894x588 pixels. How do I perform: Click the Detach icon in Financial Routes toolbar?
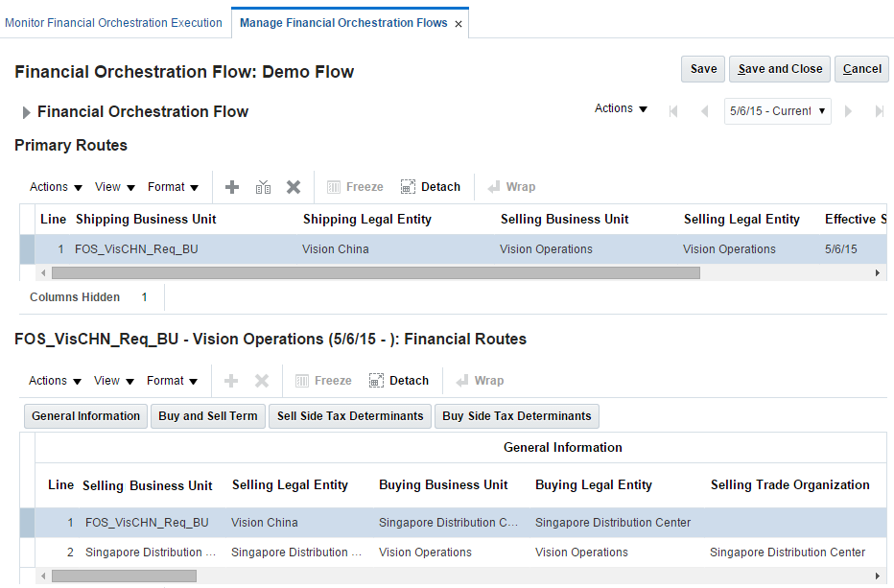pyautogui.click(x=398, y=381)
